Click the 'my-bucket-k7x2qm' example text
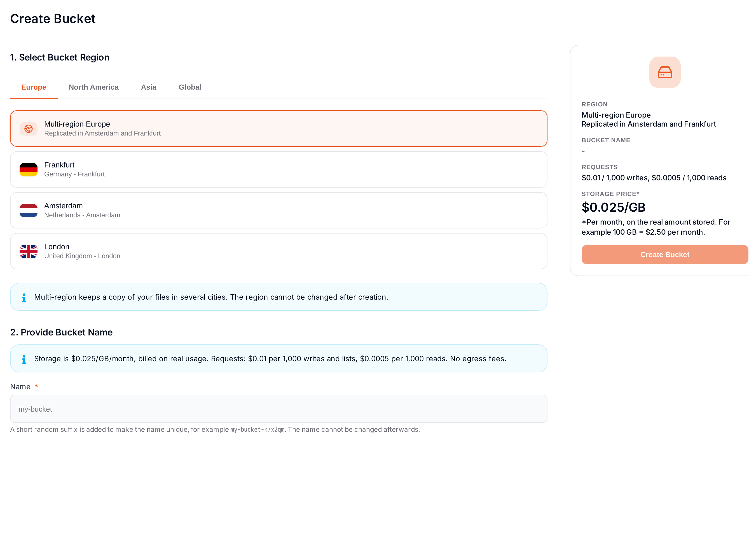749x560 pixels. coord(257,430)
